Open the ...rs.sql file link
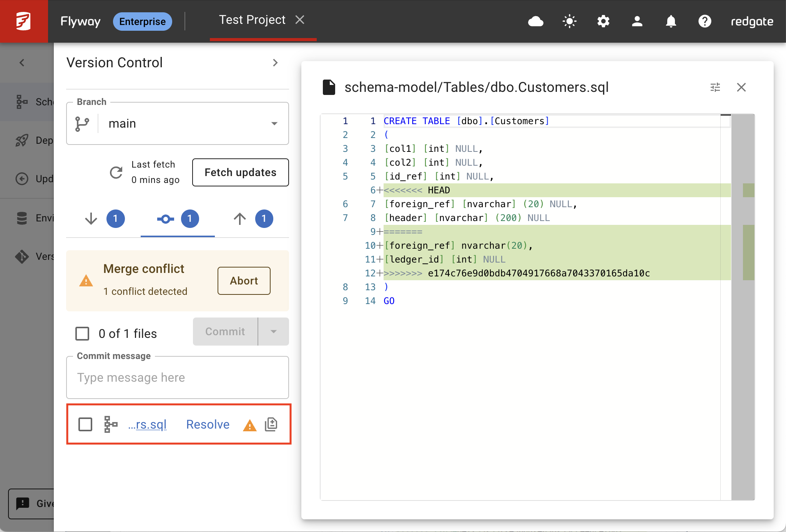 point(147,424)
